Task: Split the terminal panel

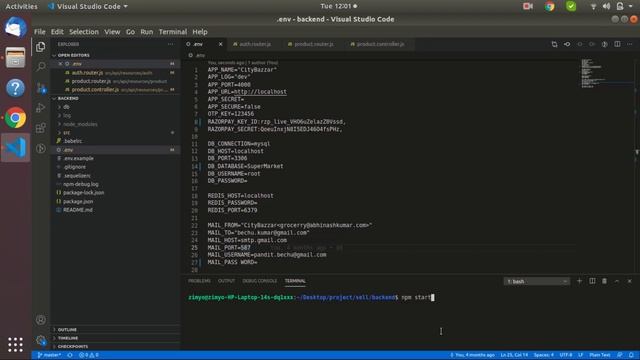Action: coord(592,281)
